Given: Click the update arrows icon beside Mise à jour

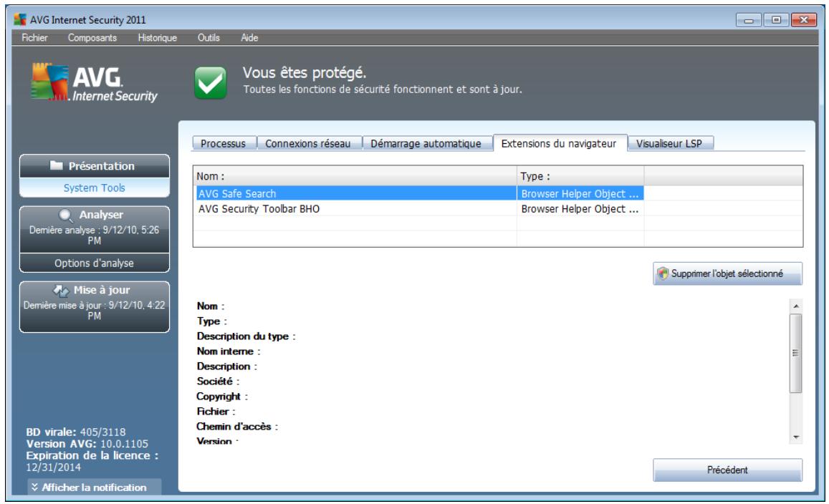Looking at the screenshot, I should tap(61, 291).
